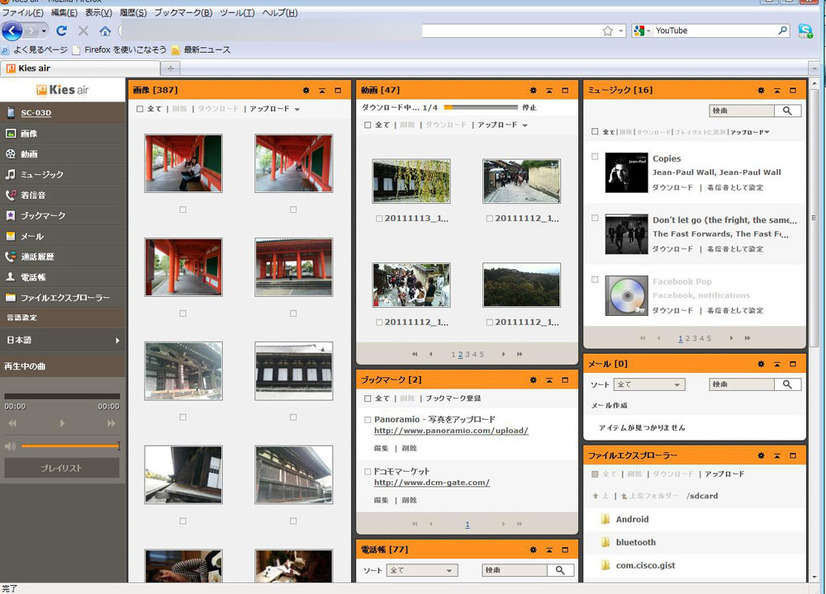
Task: Open the 編集(E) menu
Action: point(64,13)
